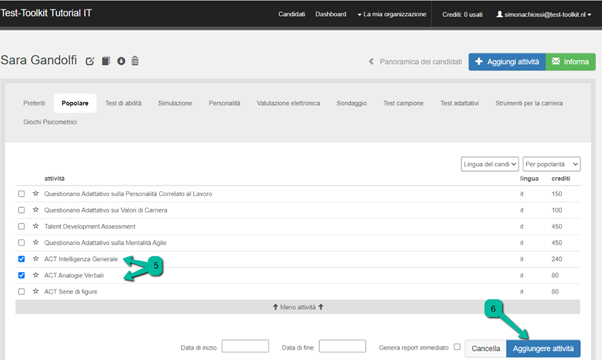This screenshot has height=360, width=602.
Task: Star Talent Development Assessment as favorite
Action: [36, 226]
